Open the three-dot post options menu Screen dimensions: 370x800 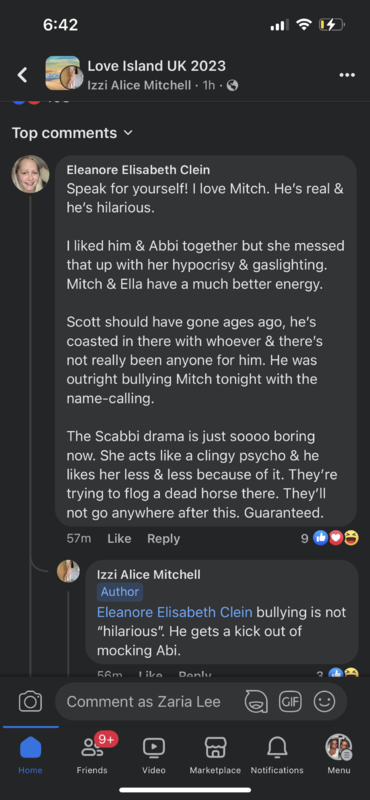click(x=347, y=75)
